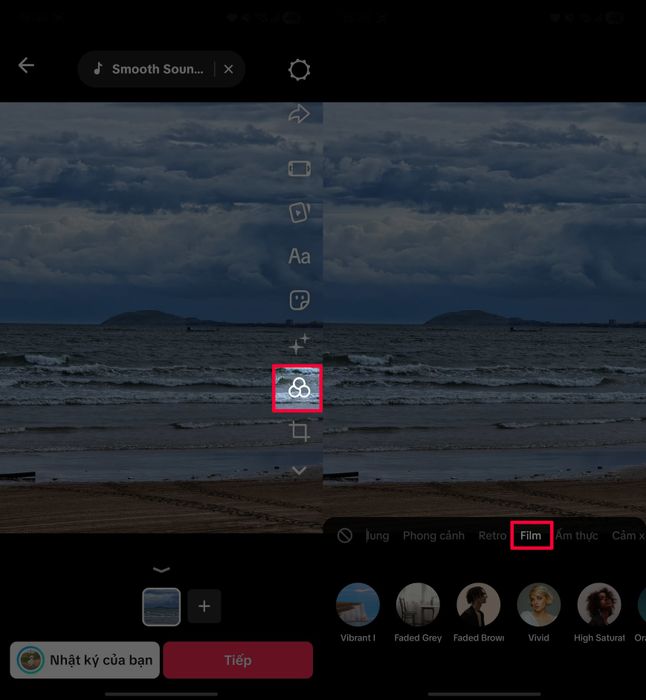Add another media with plus button
The height and width of the screenshot is (700, 646).
coord(204,606)
